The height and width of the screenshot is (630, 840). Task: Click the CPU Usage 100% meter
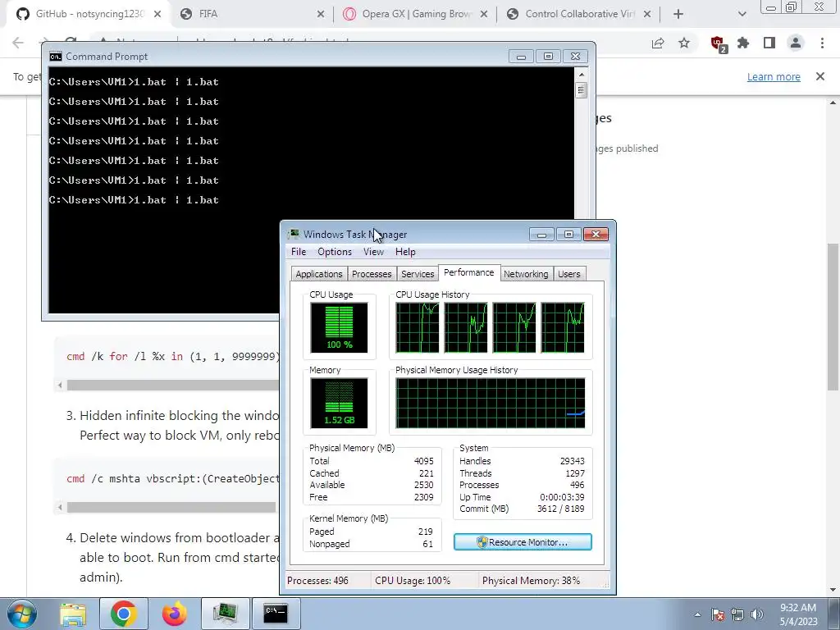coord(339,328)
